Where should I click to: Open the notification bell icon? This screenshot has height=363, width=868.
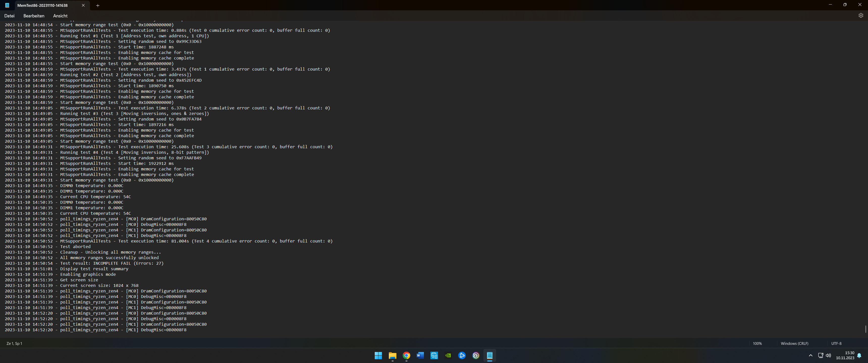(x=859, y=355)
